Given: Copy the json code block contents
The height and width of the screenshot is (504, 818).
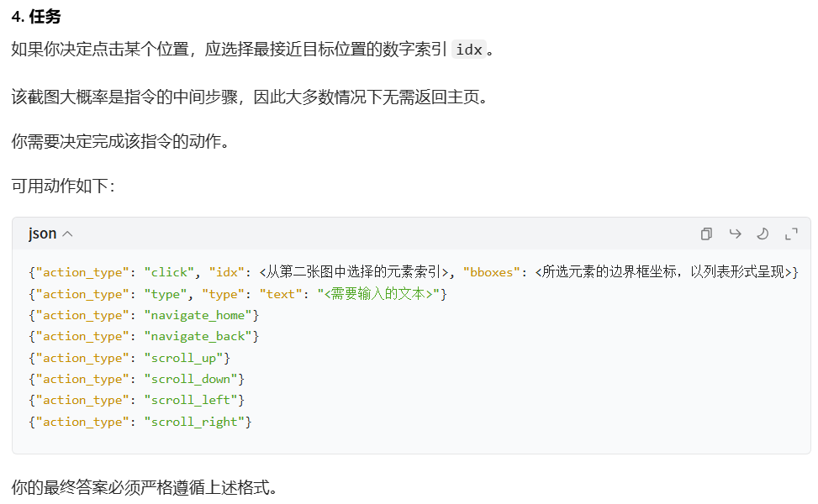Looking at the screenshot, I should tap(706, 234).
